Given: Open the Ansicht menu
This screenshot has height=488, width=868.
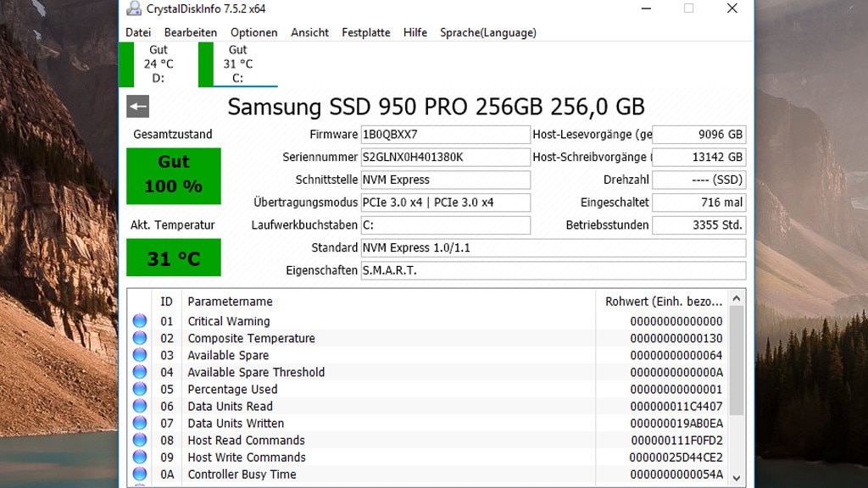Looking at the screenshot, I should click(309, 33).
